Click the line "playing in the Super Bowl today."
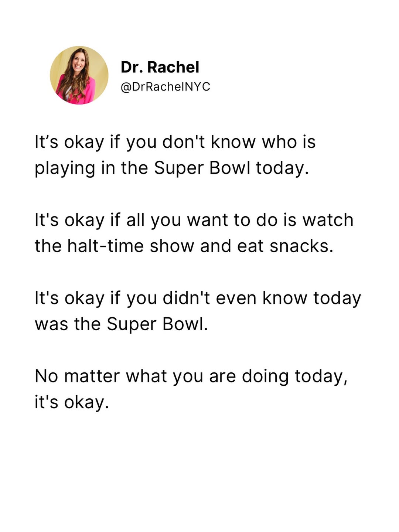This screenshot has width=399, height=532. point(171,168)
